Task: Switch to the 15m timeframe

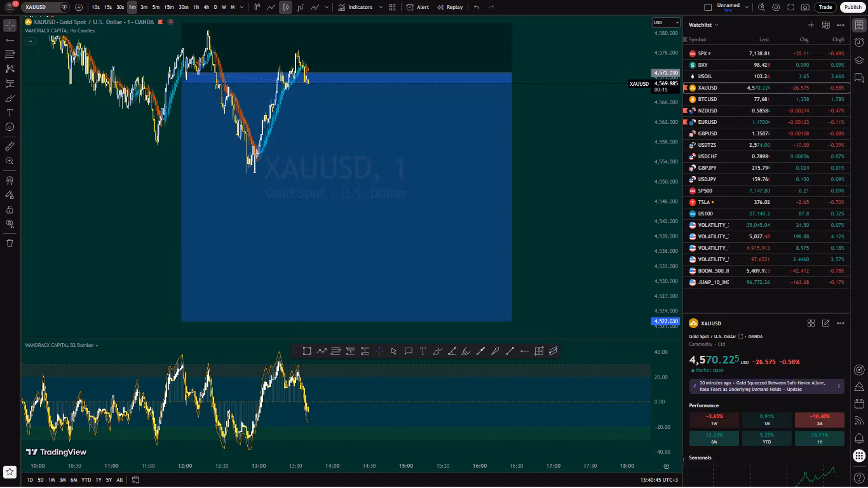Action: pyautogui.click(x=169, y=7)
